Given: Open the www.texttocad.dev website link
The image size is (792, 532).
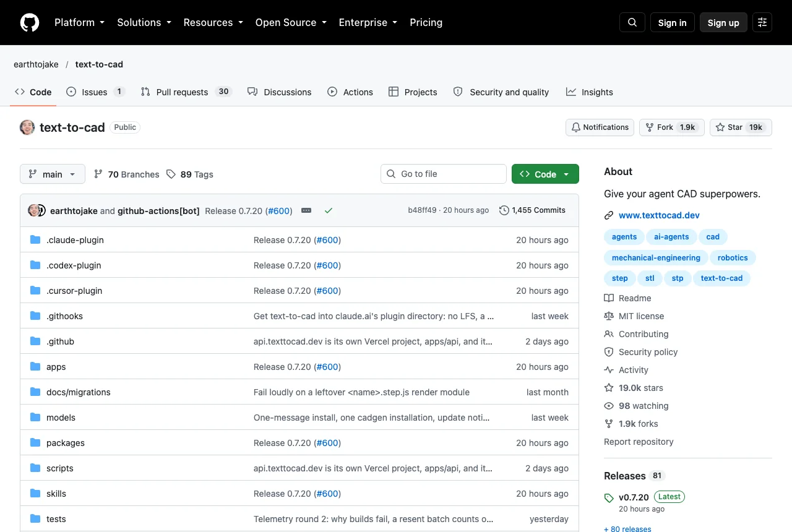Looking at the screenshot, I should (659, 216).
